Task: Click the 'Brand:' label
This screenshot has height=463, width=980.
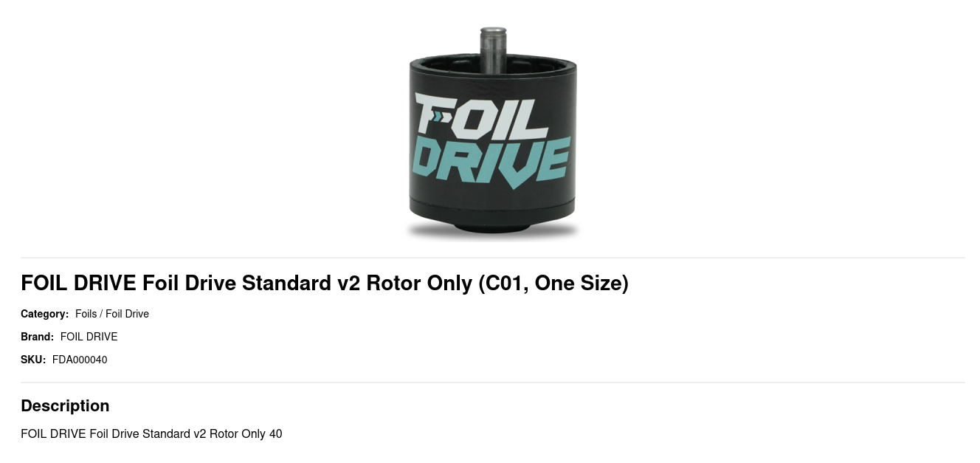Action: [37, 337]
